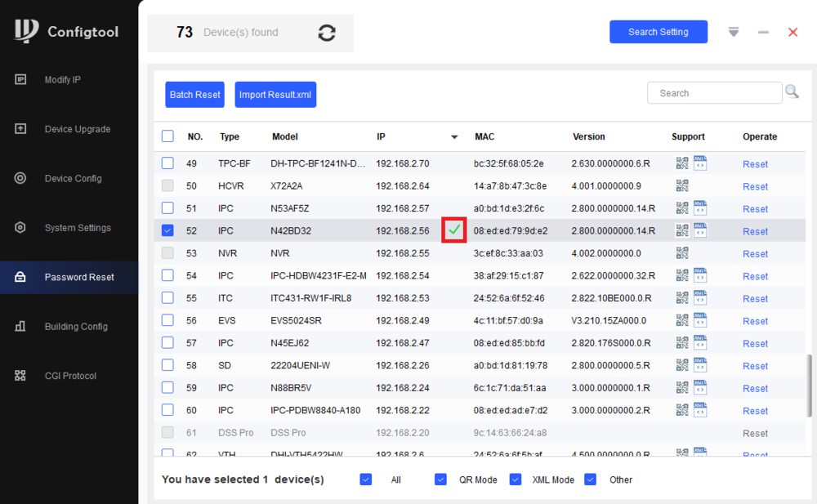This screenshot has height=504, width=817.
Task: Click QR code icon for row 49
Action: [x=682, y=163]
